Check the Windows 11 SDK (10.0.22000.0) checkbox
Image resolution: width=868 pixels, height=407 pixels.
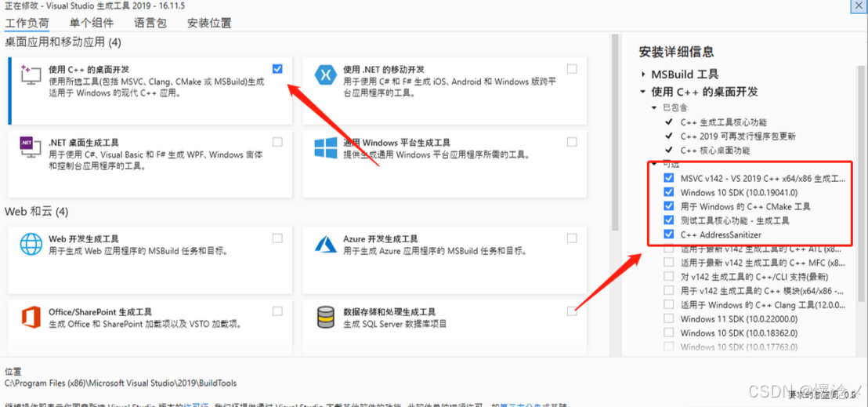(669, 319)
